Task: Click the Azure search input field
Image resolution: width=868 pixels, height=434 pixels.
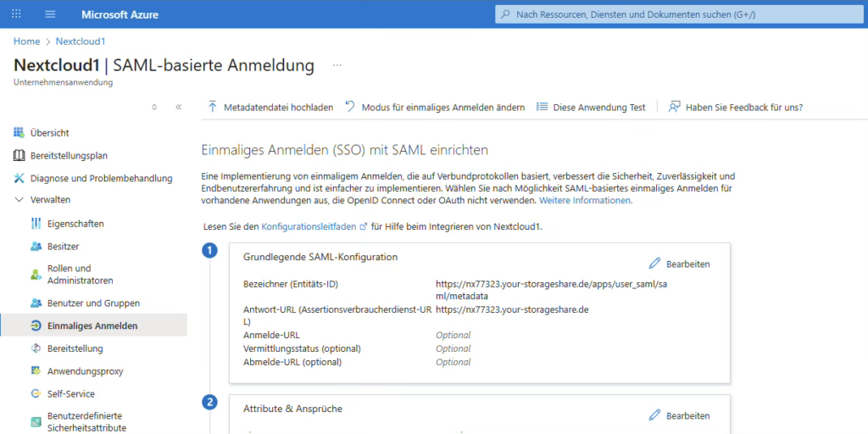Action: [x=678, y=14]
